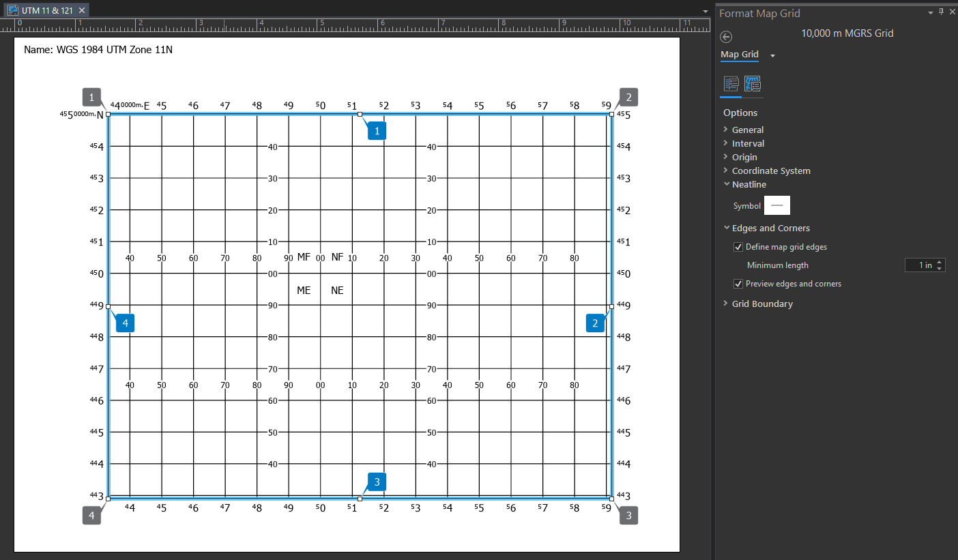Open the Map Grid element dropdown arrow

[x=772, y=55]
